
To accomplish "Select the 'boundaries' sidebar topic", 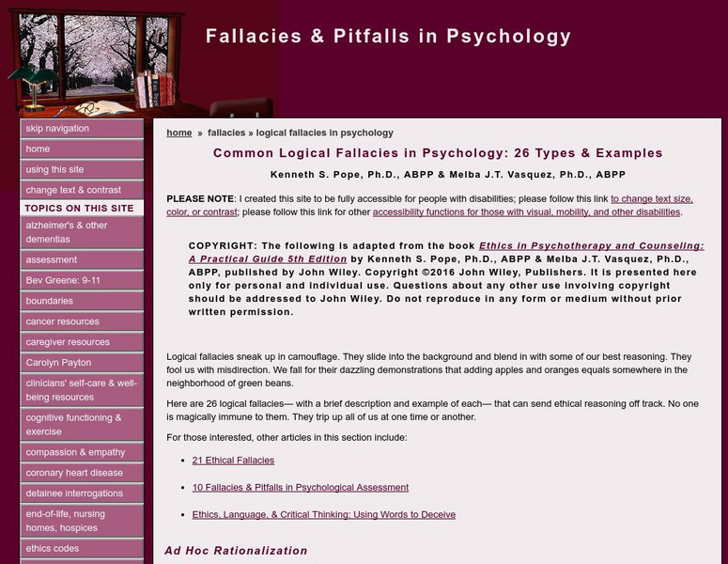I will pos(82,301).
